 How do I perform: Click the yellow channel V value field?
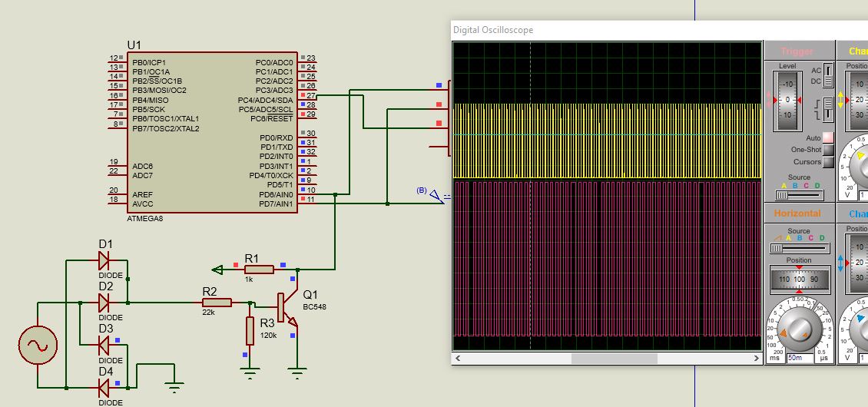863,196
